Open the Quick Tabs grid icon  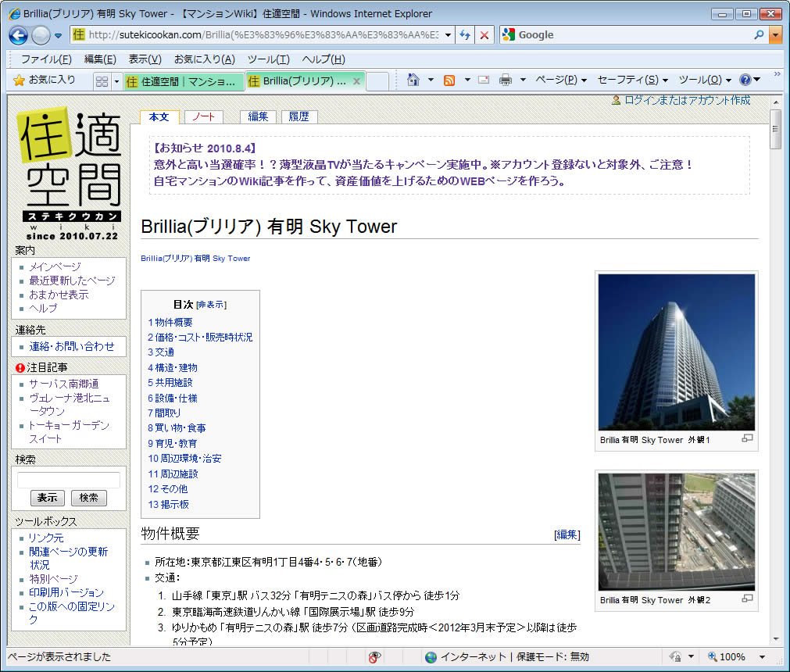click(x=102, y=80)
